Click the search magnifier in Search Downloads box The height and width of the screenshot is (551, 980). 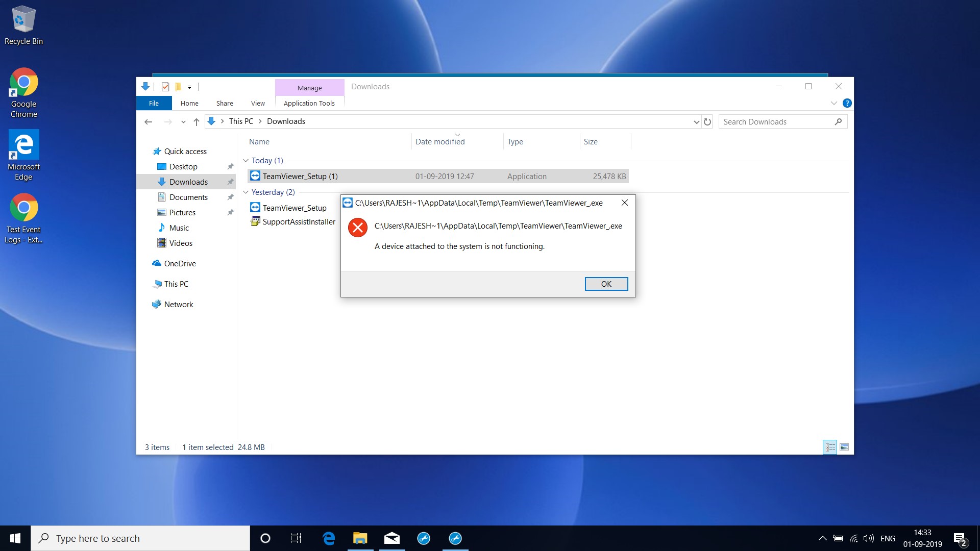(x=838, y=121)
